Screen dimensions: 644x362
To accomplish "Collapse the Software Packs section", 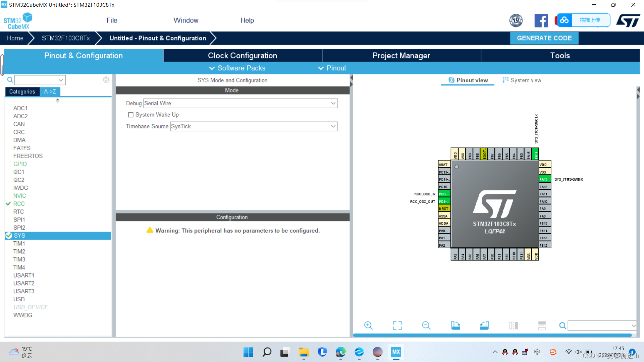I will point(212,68).
